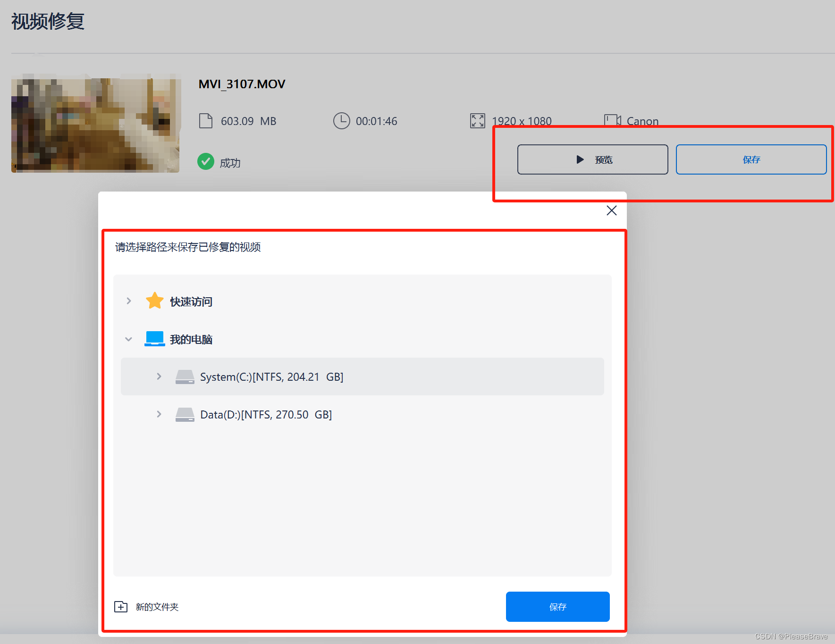
Task: Click the Canon camera icon
Action: 613,120
